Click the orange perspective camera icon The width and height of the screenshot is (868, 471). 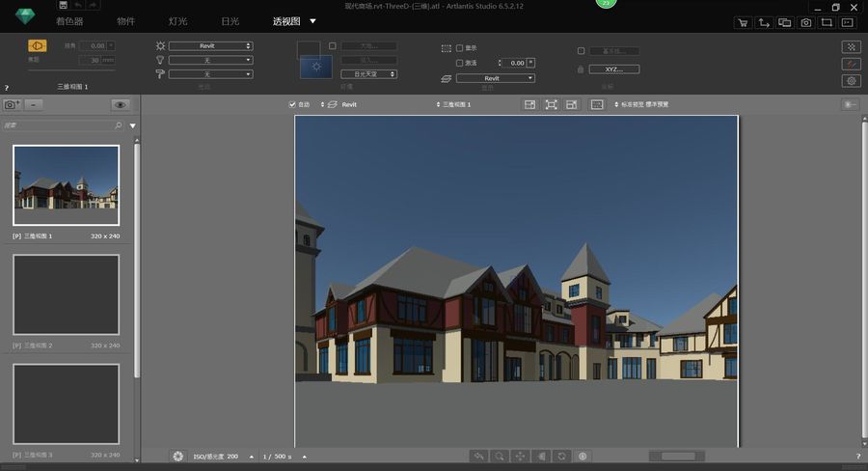pos(37,46)
